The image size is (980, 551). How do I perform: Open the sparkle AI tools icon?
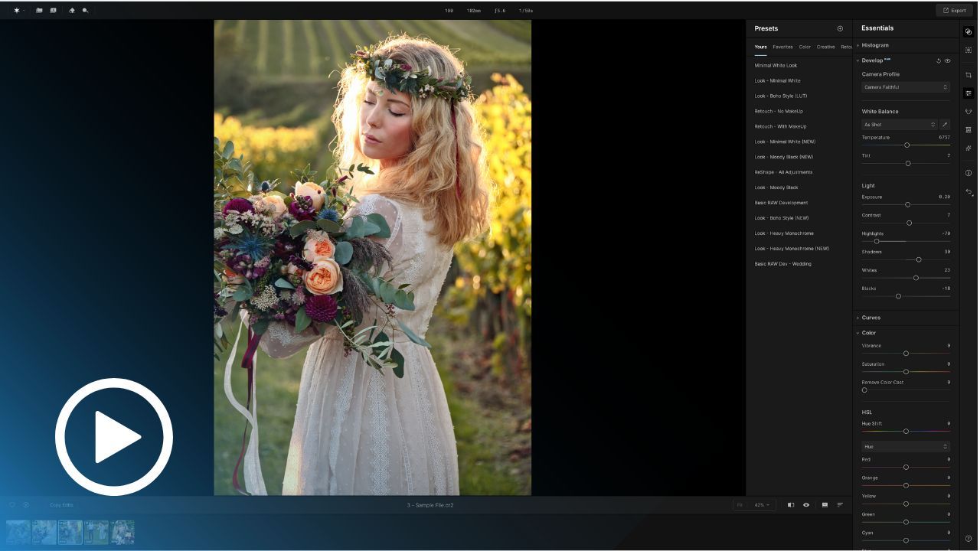[x=969, y=148]
